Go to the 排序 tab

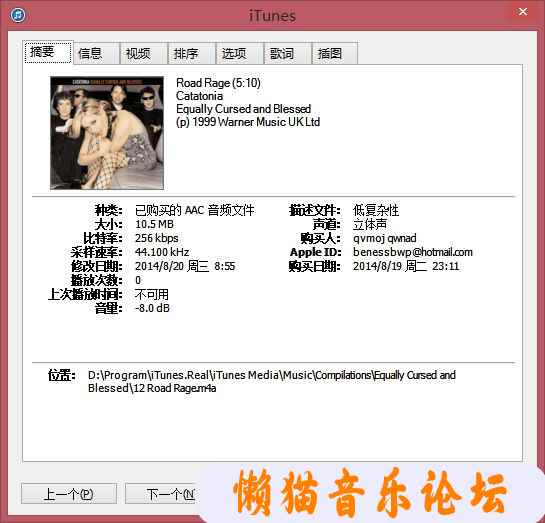click(192, 54)
